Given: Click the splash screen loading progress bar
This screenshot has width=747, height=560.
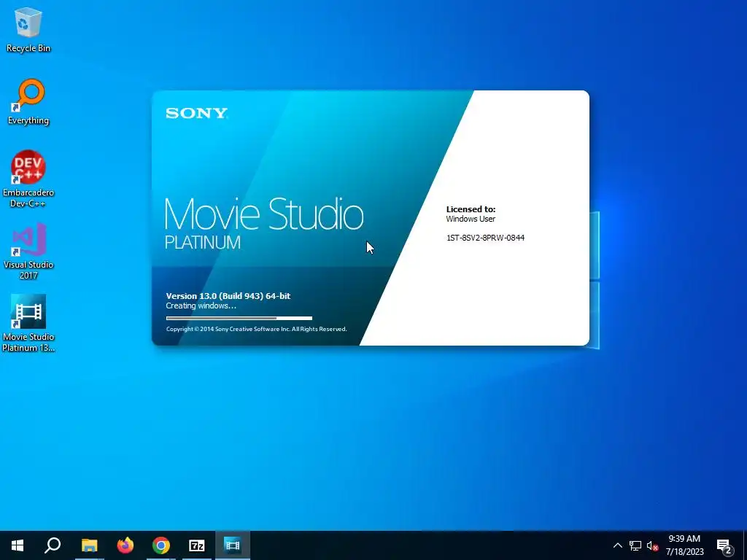Looking at the screenshot, I should [x=239, y=318].
